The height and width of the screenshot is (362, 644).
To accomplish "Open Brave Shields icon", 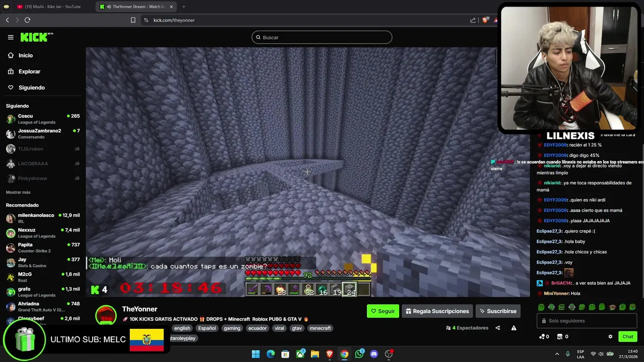I will [485, 20].
